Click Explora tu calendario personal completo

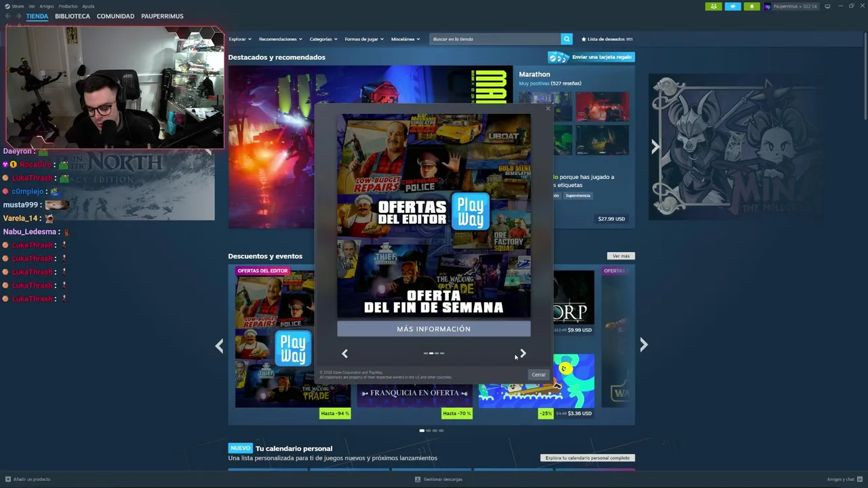[x=588, y=458]
